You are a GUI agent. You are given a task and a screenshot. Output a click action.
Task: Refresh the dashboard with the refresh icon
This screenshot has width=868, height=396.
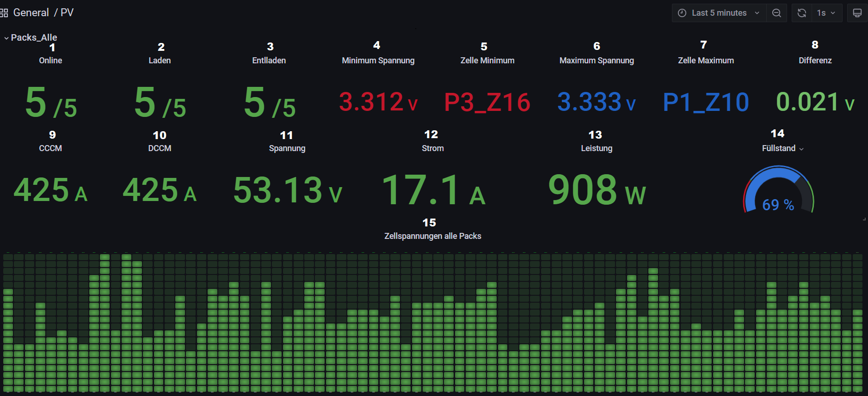click(x=802, y=13)
